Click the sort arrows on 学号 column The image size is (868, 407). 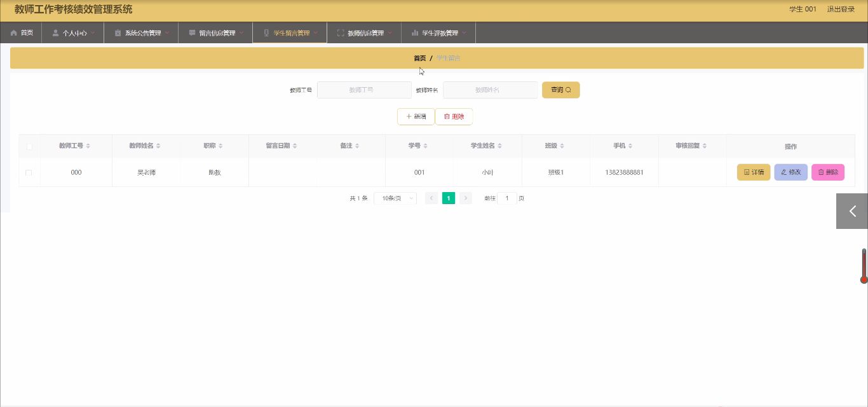pyautogui.click(x=425, y=146)
